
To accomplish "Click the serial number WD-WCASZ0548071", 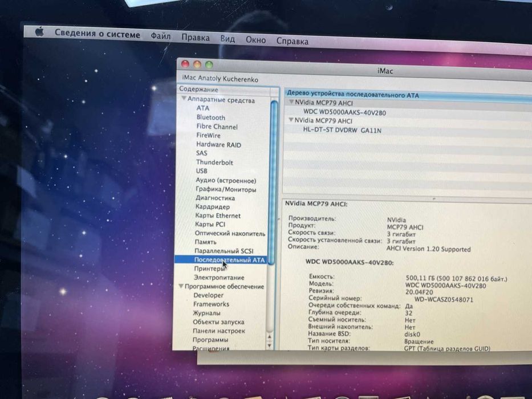I will (x=444, y=300).
